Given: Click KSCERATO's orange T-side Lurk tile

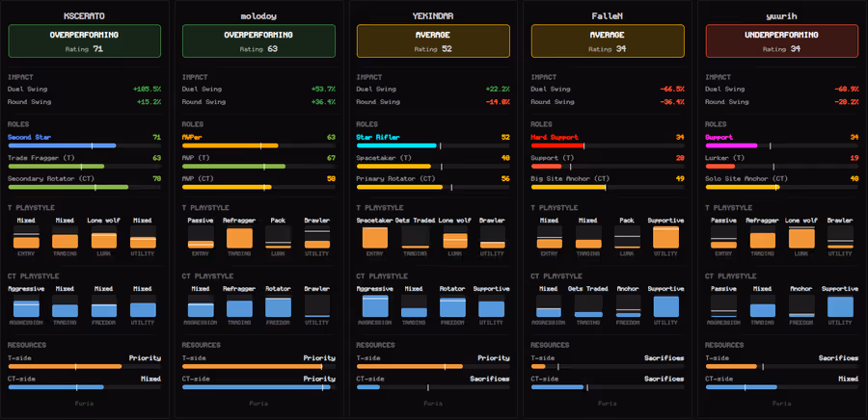Looking at the screenshot, I should coord(104,238).
